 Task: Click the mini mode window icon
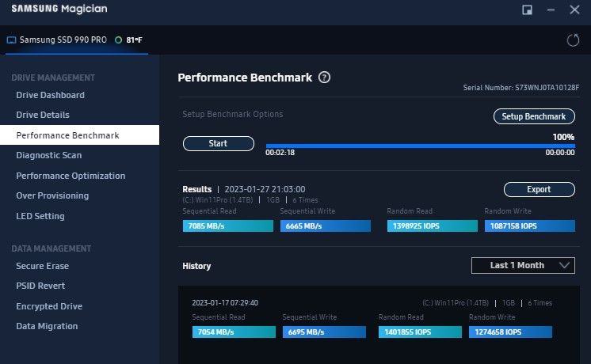click(x=527, y=9)
